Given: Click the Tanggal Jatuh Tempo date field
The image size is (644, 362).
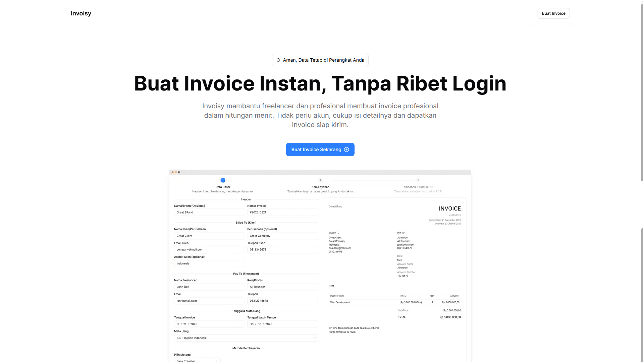Looking at the screenshot, I should click(282, 324).
